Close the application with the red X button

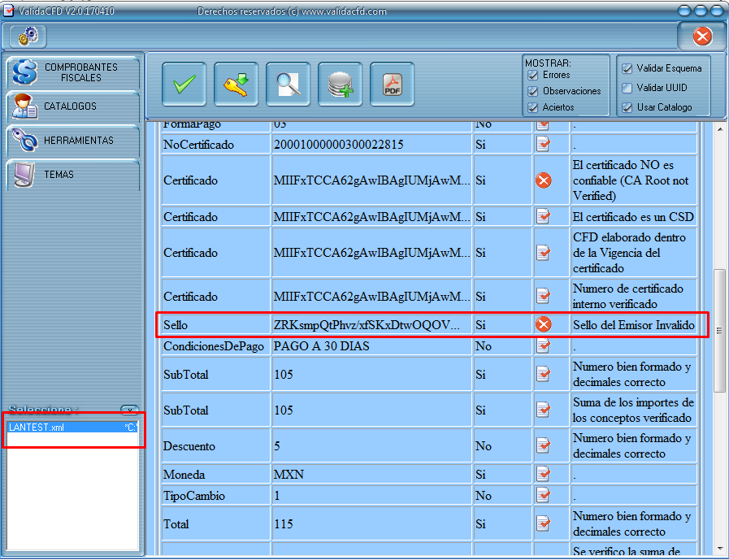pyautogui.click(x=702, y=36)
